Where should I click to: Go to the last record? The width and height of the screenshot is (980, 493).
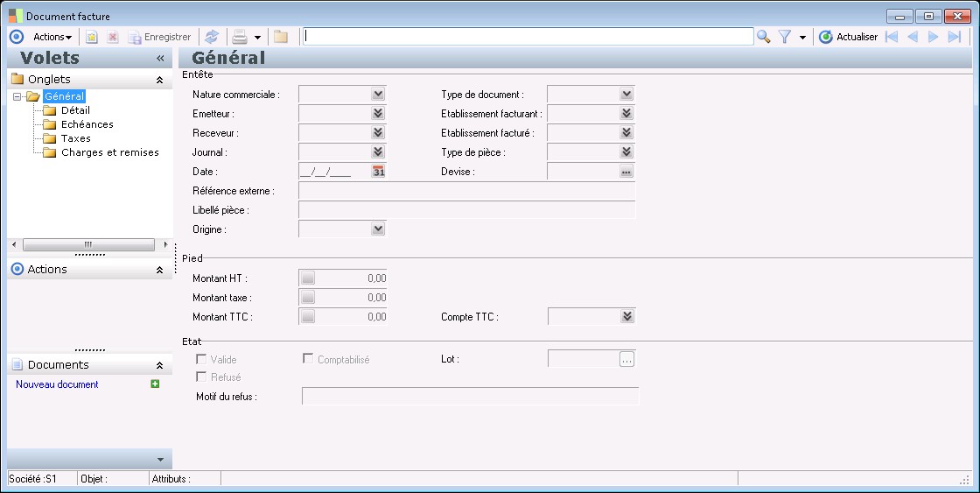(955, 37)
